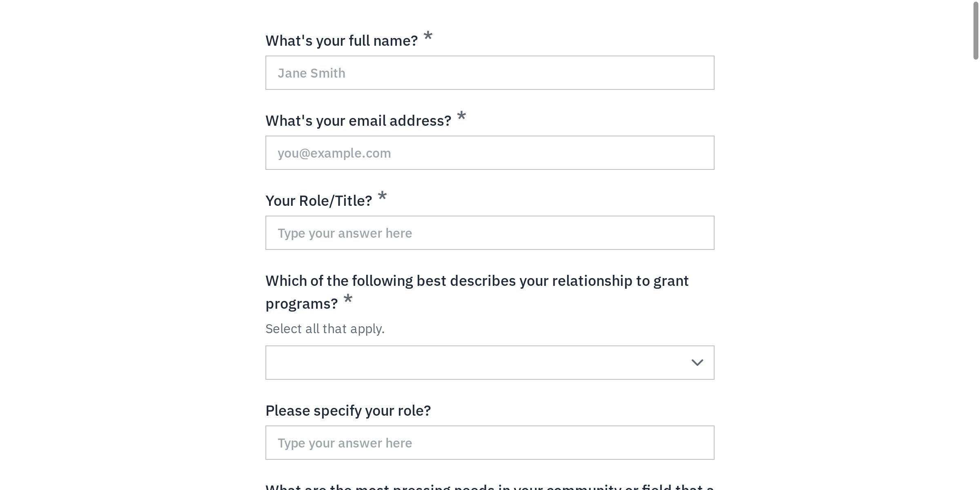980x490 pixels.
Task: Click the 'What's your email address?' heading
Action: tap(359, 120)
